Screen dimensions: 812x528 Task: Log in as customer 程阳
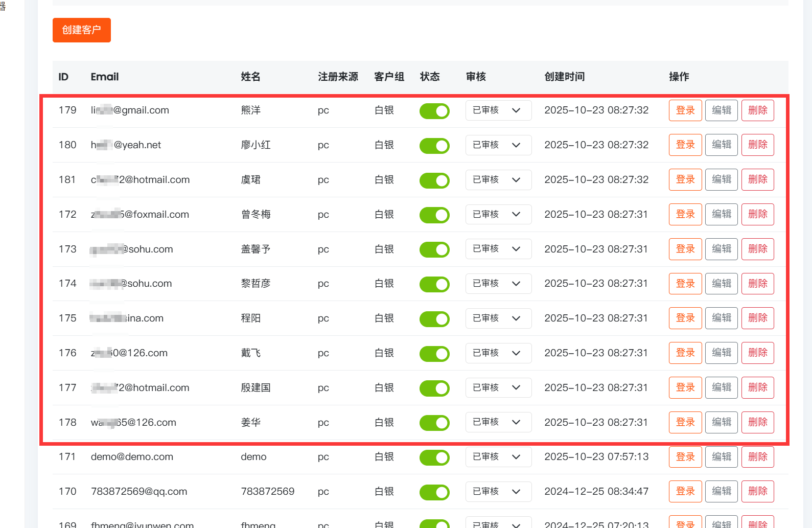685,318
